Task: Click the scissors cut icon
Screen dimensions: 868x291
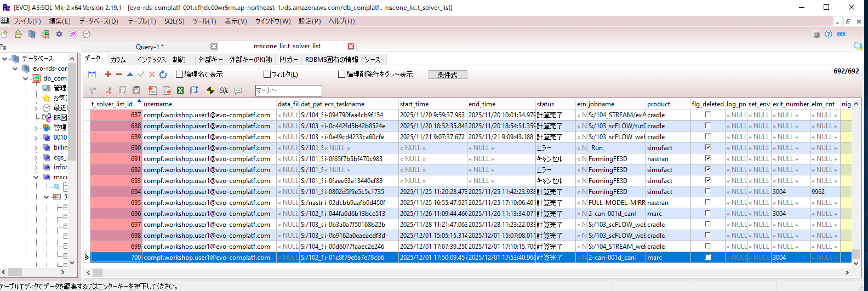Action: pos(108,90)
